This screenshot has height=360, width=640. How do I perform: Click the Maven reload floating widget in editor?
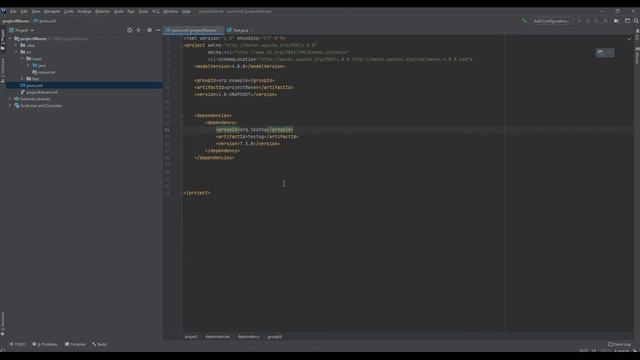pyautogui.click(x=605, y=53)
